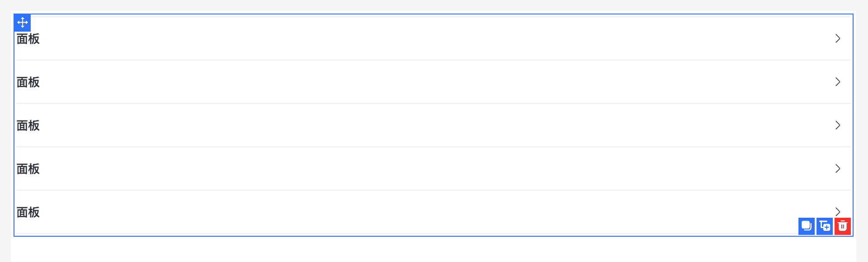Click the blank middle of the fourth panel header
This screenshot has width=868, height=262.
pos(434,169)
